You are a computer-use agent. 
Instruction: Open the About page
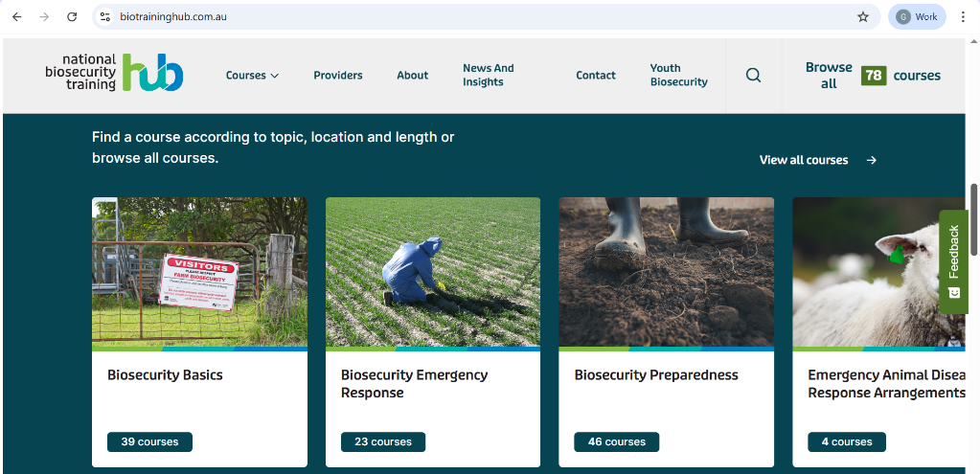[x=413, y=75]
